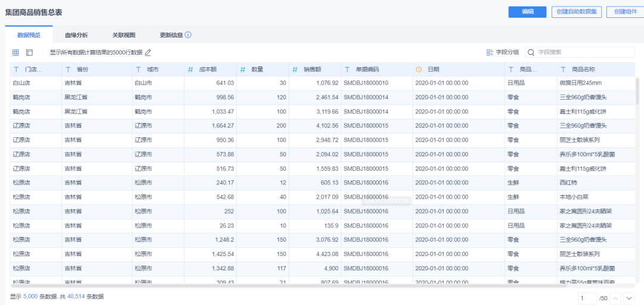Click text-type icon of 省份 column
This screenshot has height=305, width=644.
click(68, 69)
